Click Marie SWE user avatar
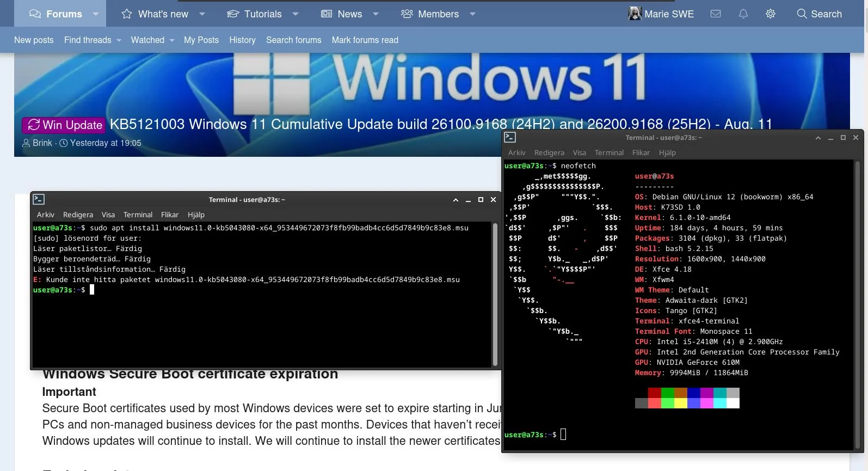868x471 pixels. pyautogui.click(x=635, y=14)
